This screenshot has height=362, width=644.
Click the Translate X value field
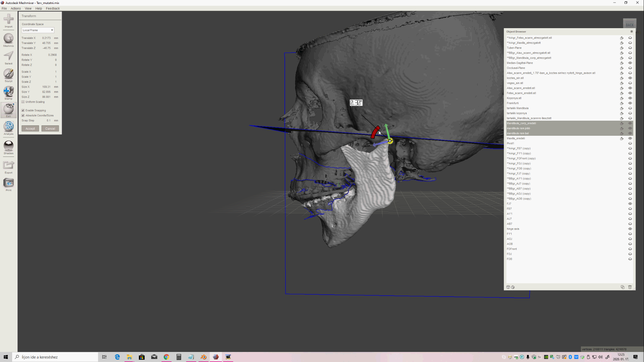coord(46,38)
